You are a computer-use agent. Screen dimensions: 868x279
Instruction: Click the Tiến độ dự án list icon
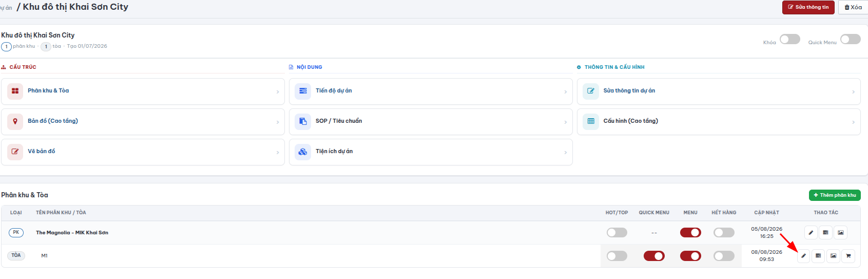click(303, 91)
